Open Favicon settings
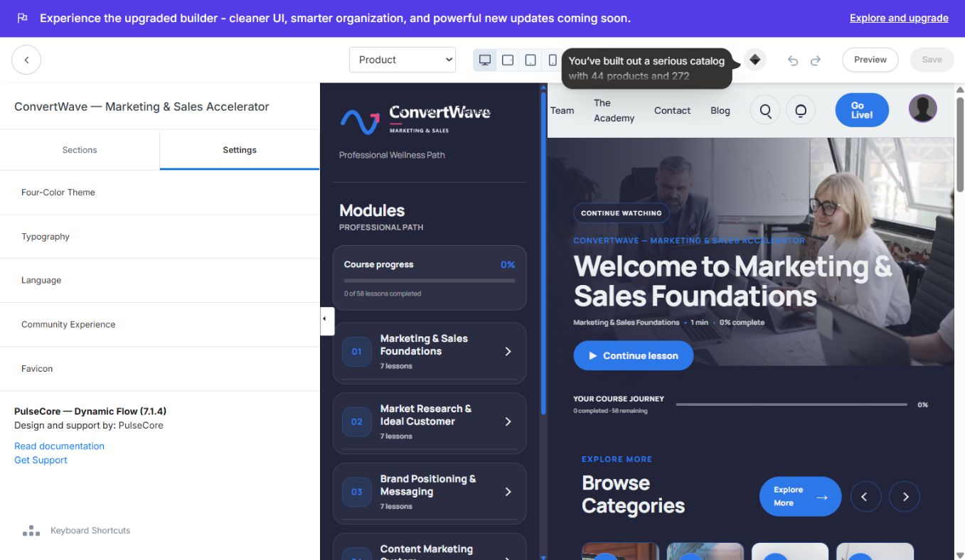Screen dimensions: 965x560 point(159,369)
